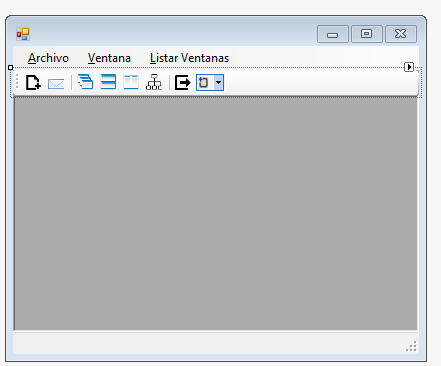Viewport: 441px width, 366px height.
Task: Click the form's title bar icon
Action: (x=23, y=34)
